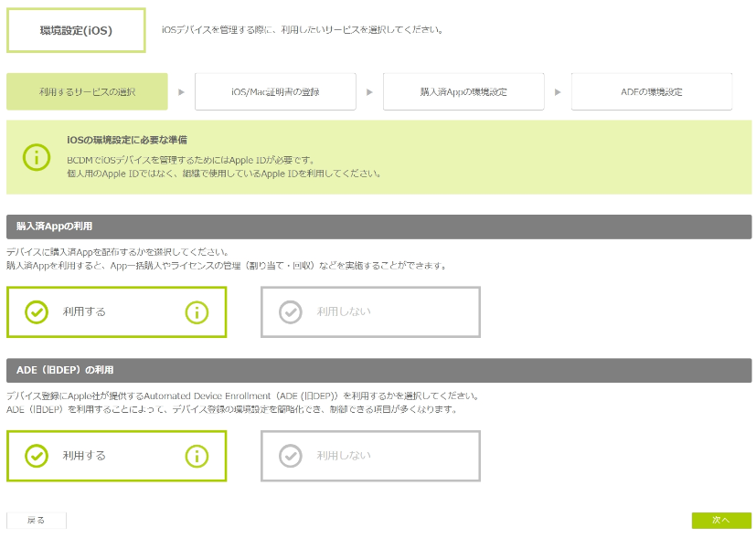Click the info icon in the iOS preparation banner
This screenshot has width=756, height=538.
[37, 156]
